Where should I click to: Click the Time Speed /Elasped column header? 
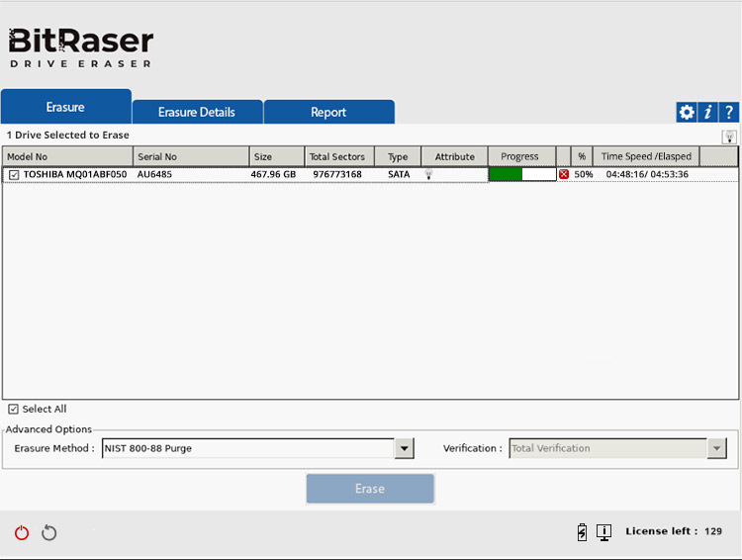coord(646,156)
